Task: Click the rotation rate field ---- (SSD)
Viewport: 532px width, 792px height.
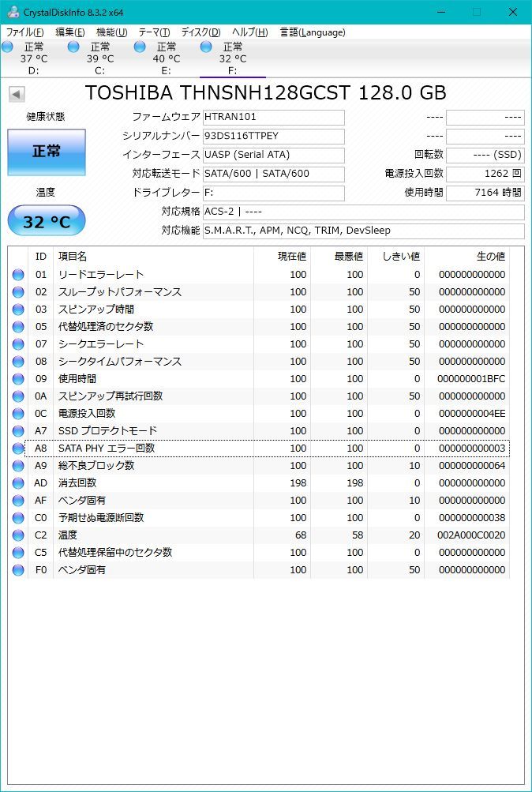Action: coord(485,155)
